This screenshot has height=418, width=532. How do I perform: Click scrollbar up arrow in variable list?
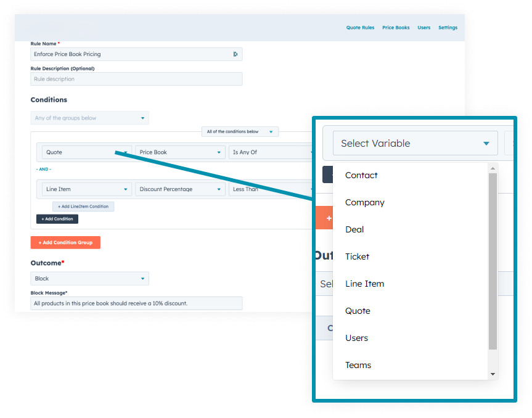pyautogui.click(x=492, y=168)
